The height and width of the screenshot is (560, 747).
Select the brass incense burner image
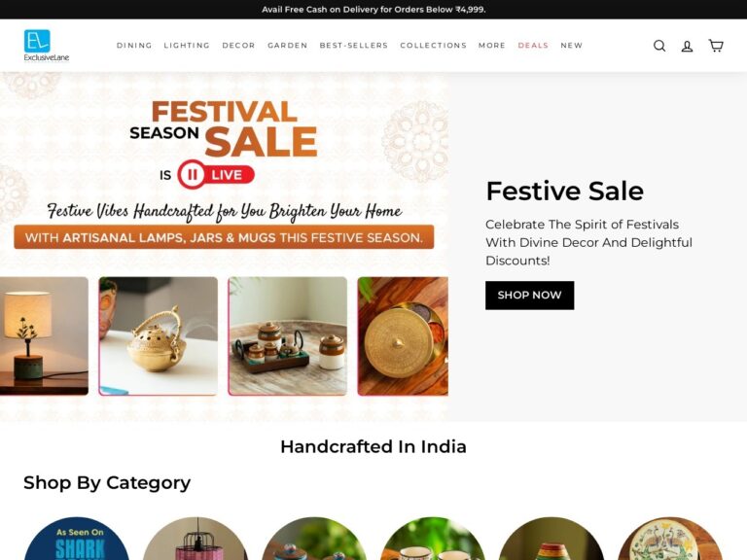(159, 336)
